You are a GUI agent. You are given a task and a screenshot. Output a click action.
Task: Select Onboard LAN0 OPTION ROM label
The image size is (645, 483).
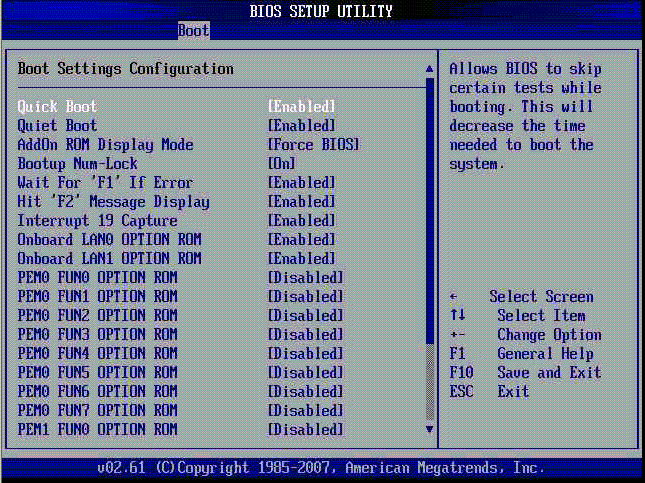[109, 239]
